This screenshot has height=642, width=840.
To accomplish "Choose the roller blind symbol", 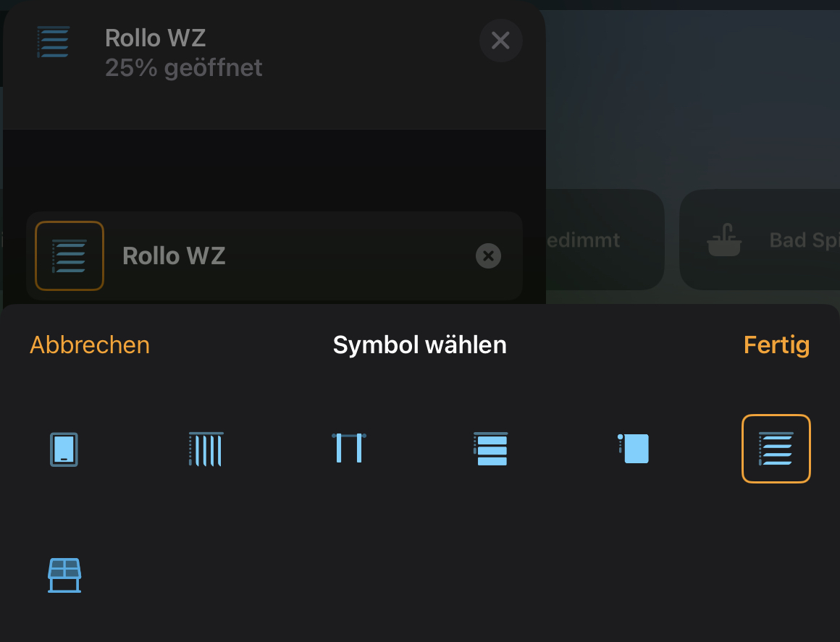I will click(634, 448).
